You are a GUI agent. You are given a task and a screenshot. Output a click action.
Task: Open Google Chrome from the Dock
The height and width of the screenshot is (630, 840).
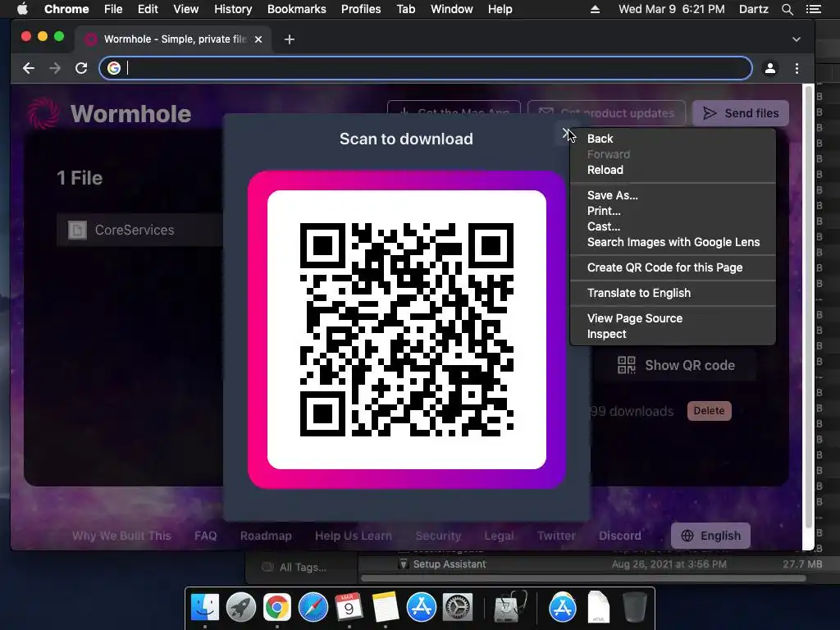tap(277, 608)
